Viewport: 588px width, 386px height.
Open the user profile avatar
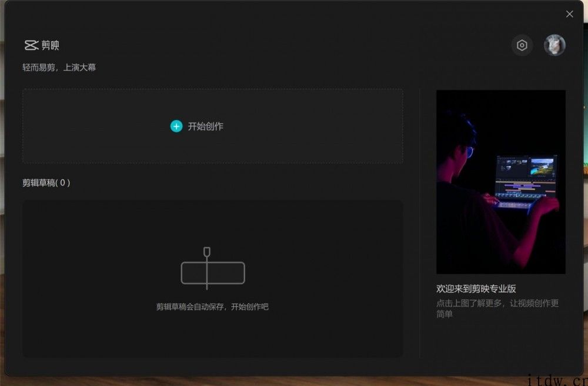(x=554, y=45)
